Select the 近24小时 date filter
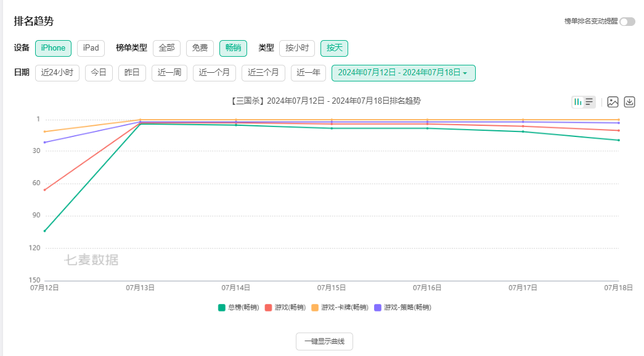The height and width of the screenshot is (356, 644). (x=57, y=73)
